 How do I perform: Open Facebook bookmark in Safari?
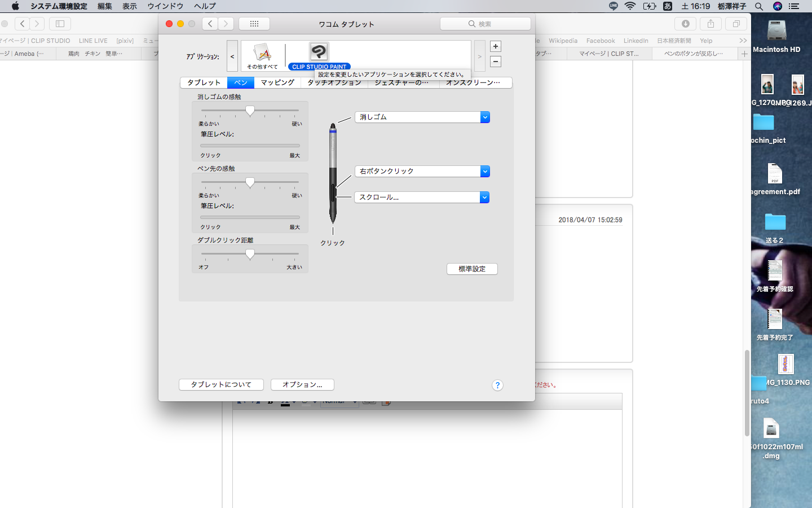coord(601,41)
